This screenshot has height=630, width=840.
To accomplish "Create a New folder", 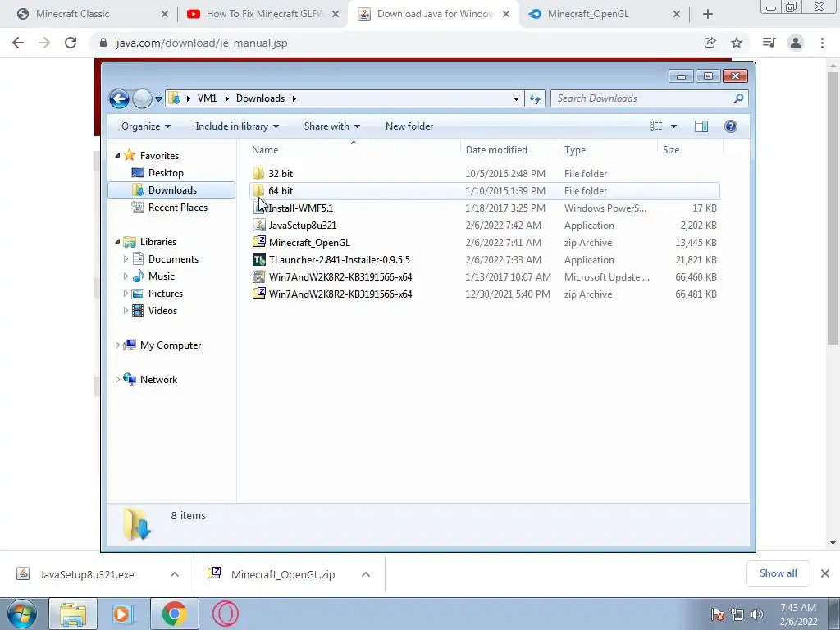I will [x=409, y=126].
